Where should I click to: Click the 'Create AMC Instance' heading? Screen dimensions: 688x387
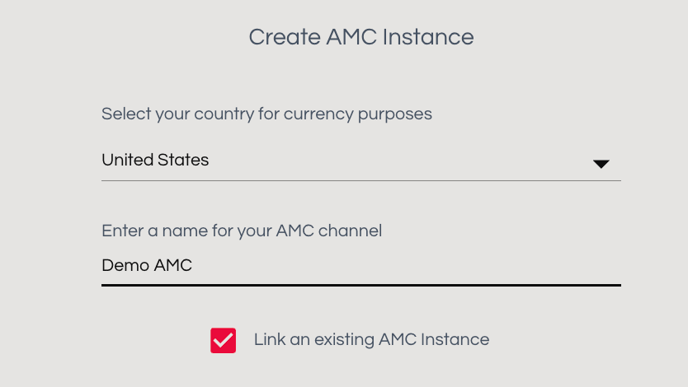(x=361, y=37)
